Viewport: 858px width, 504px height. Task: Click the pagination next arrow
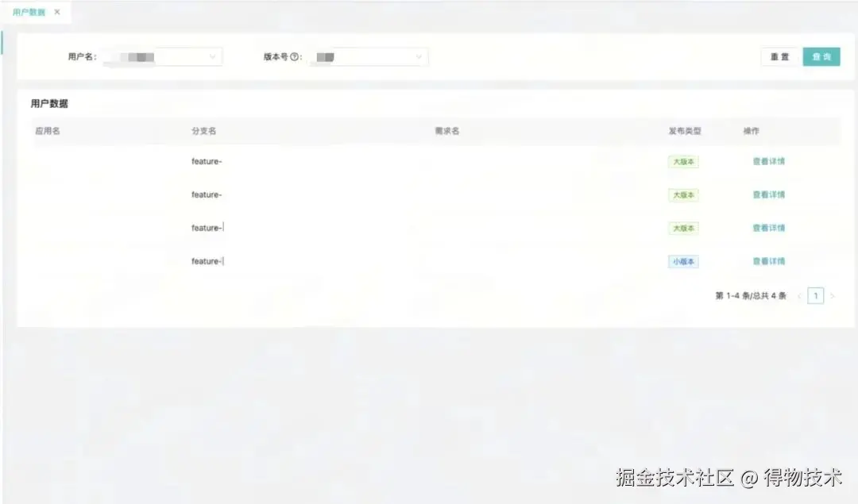(x=833, y=295)
